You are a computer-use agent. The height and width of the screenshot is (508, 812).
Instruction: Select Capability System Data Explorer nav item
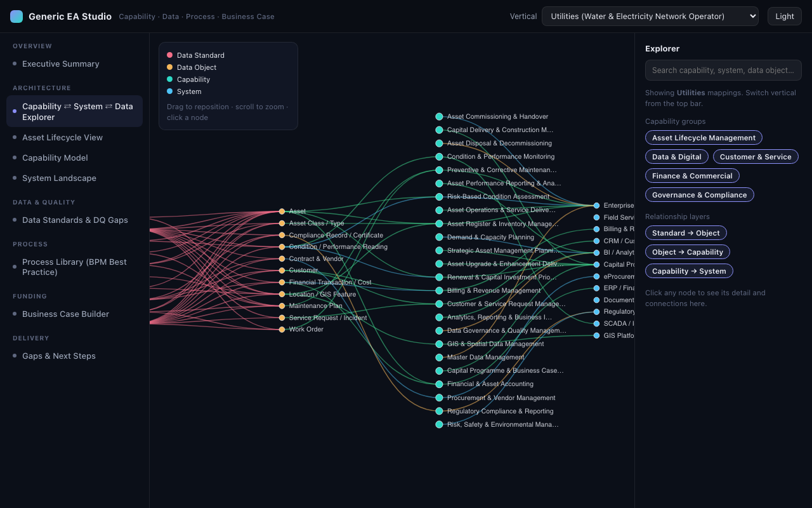coord(74,111)
